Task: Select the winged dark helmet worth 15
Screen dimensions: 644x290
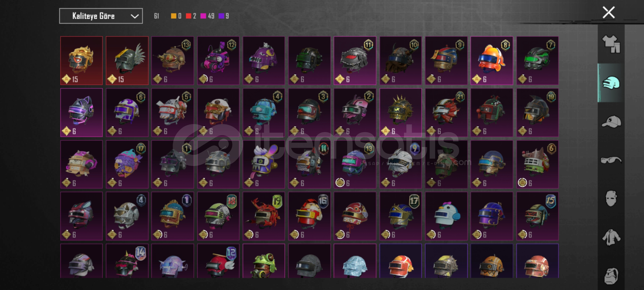Action: point(127,61)
